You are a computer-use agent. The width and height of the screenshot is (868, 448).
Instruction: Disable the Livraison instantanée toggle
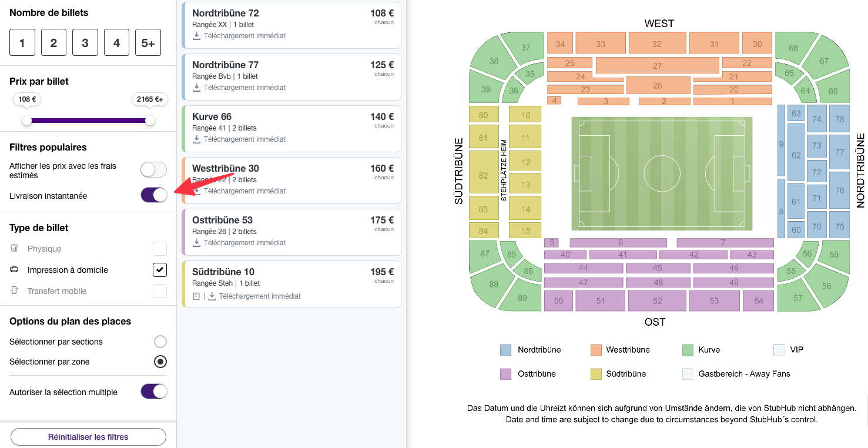pyautogui.click(x=153, y=195)
